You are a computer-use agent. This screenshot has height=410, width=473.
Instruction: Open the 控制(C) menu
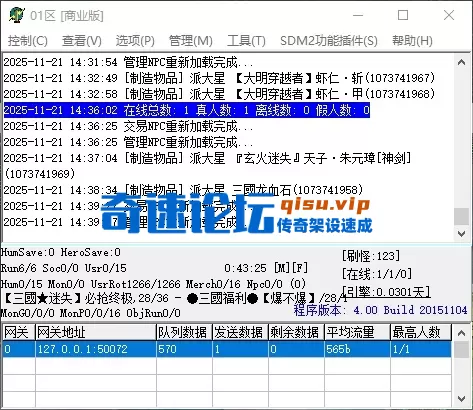tap(28, 41)
